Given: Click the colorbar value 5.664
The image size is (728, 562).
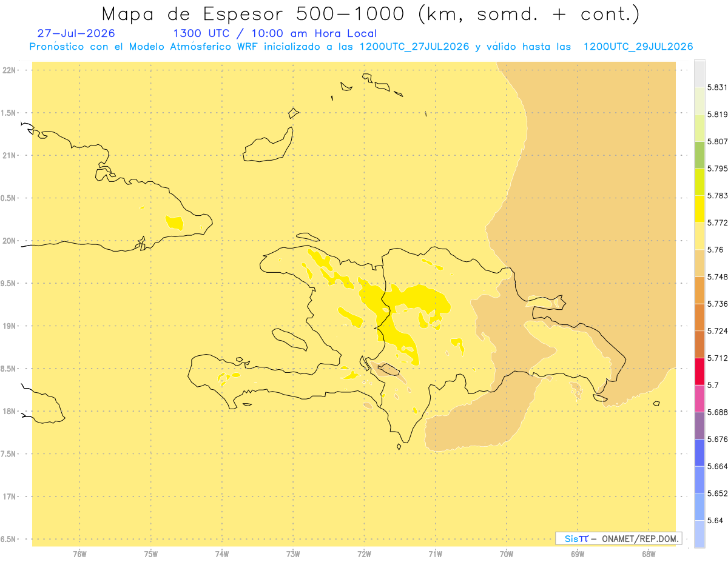Looking at the screenshot, I should coord(717,466).
